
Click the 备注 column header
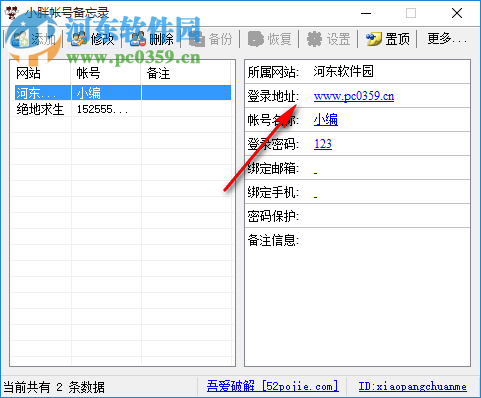point(158,73)
